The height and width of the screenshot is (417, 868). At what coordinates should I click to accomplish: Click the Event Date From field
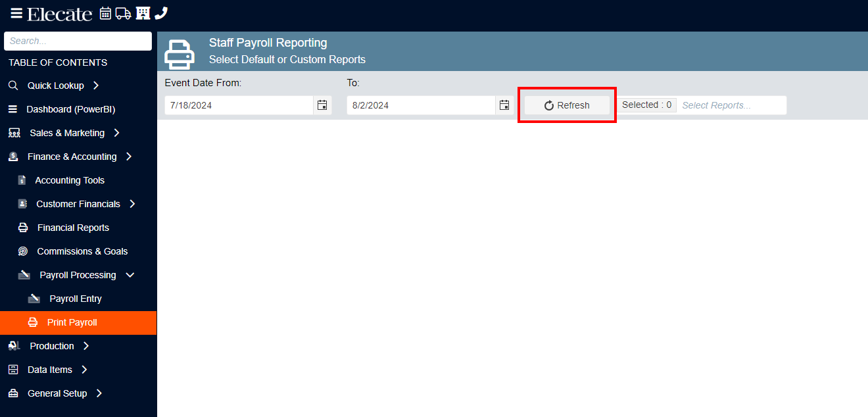click(239, 105)
